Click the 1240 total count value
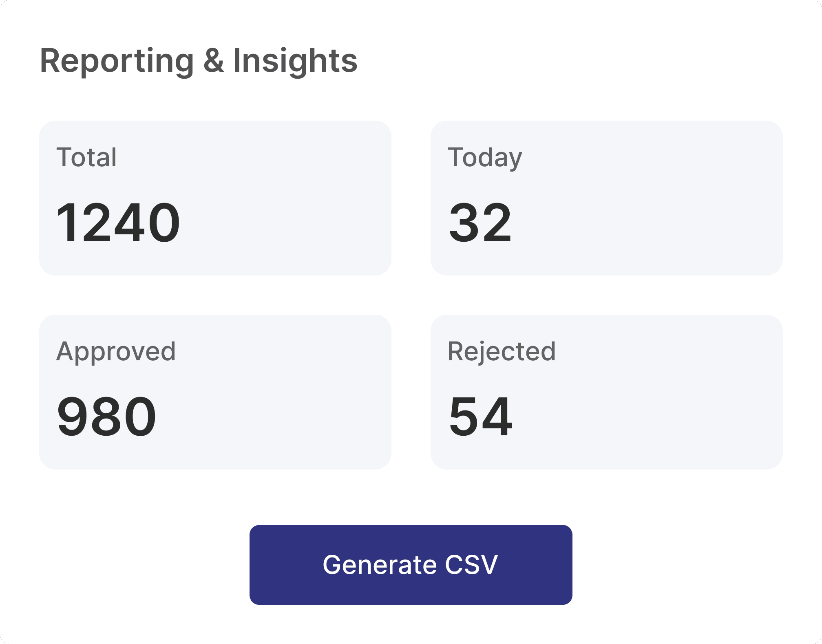Viewport: 822px width, 644px height. coord(118,223)
